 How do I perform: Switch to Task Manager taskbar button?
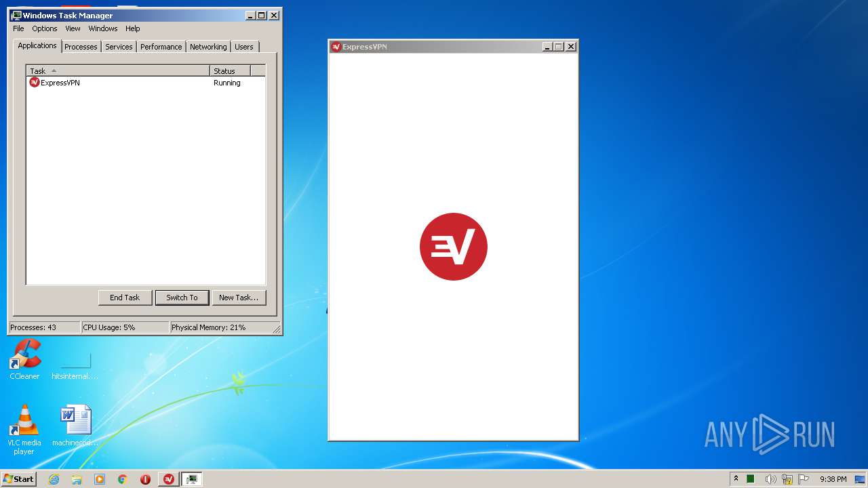click(x=192, y=479)
